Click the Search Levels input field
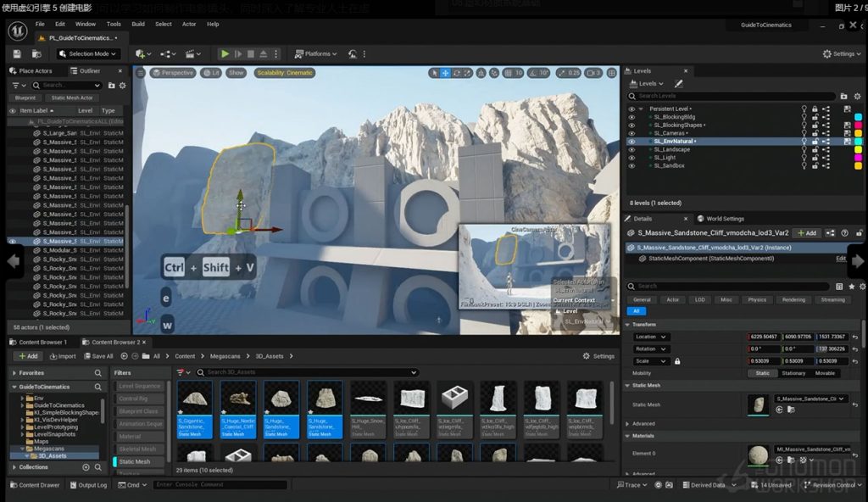Image resolution: width=868 pixels, height=502 pixels. pos(731,97)
